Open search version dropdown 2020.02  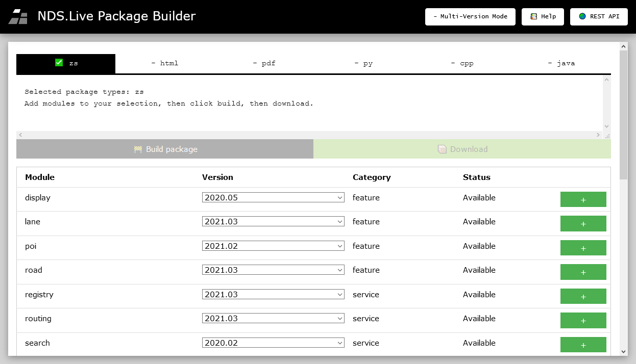click(x=273, y=343)
